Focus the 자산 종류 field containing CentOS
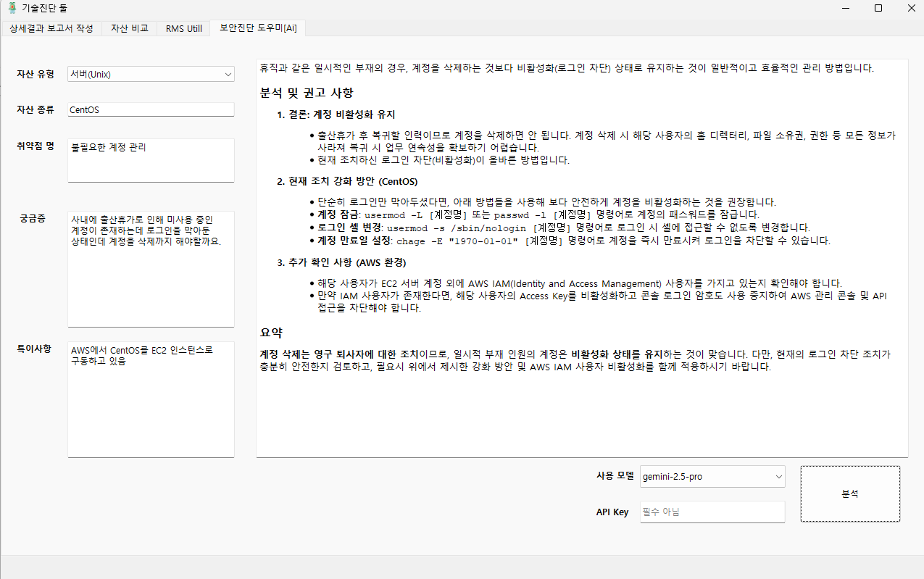This screenshot has height=579, width=924. pyautogui.click(x=151, y=109)
